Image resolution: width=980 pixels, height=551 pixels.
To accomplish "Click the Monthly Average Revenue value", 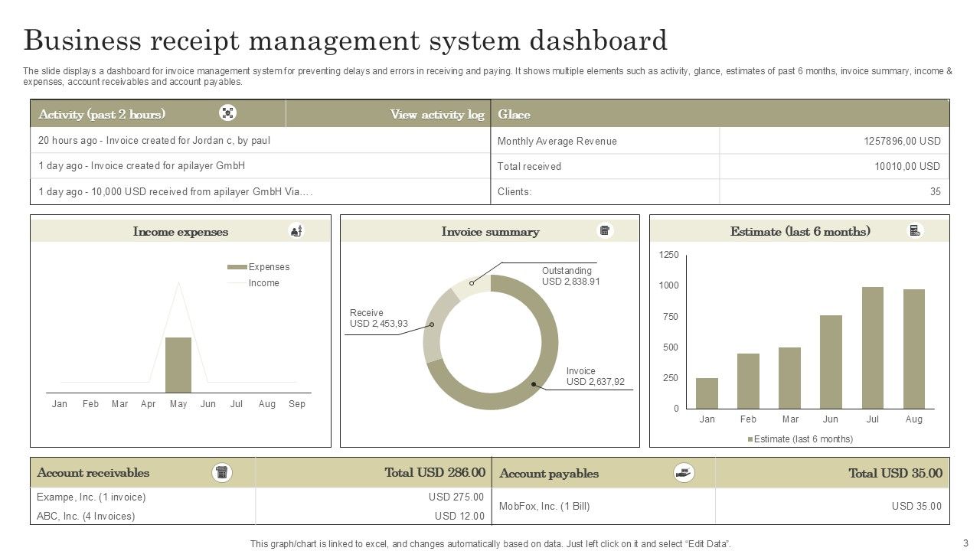I will click(x=902, y=141).
